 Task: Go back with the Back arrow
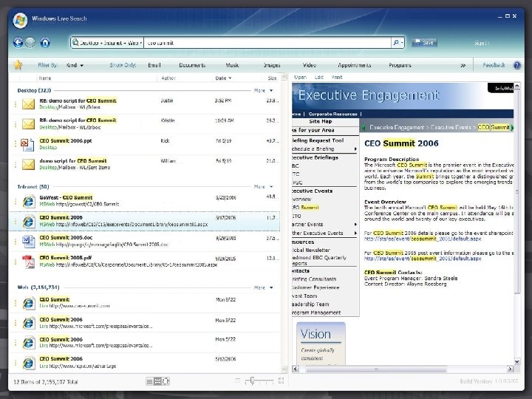(x=18, y=42)
